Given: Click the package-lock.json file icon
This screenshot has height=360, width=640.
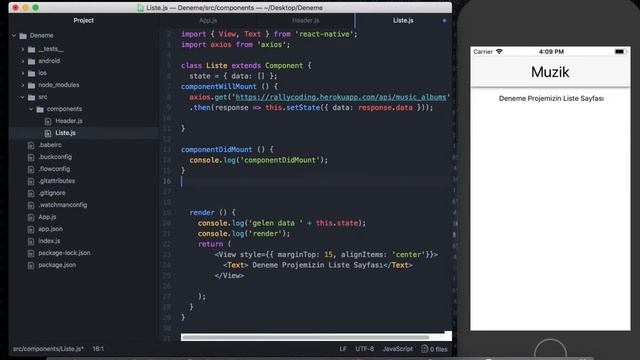Looking at the screenshot, I should pyautogui.click(x=31, y=253).
